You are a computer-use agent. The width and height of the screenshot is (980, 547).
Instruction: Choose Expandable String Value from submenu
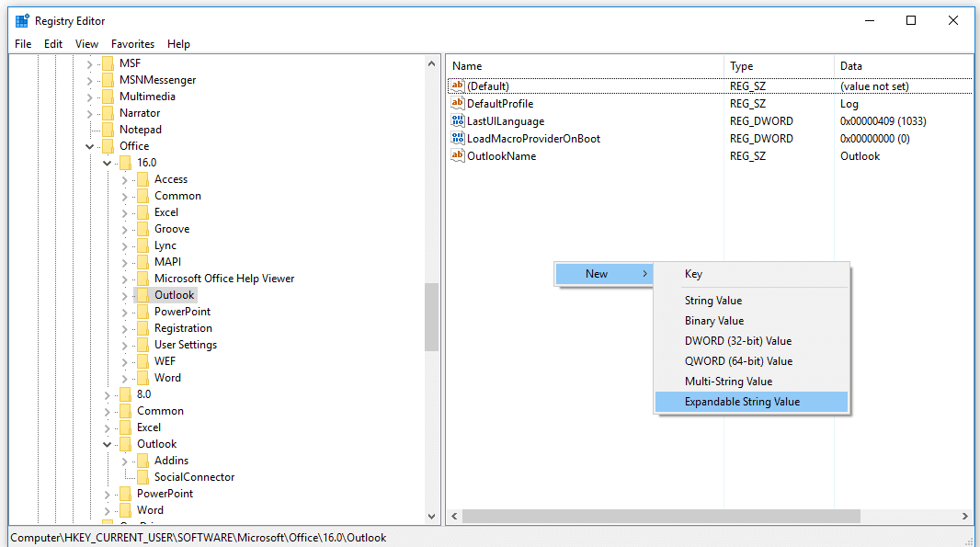click(751, 402)
